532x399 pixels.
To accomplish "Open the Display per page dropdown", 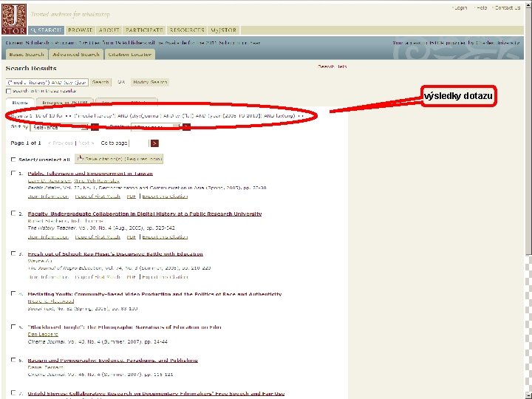I will [155, 127].
